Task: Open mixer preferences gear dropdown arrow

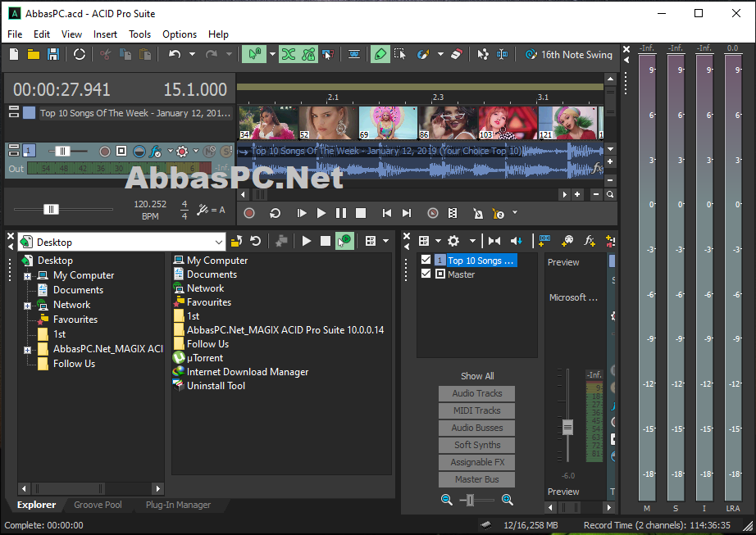Action: (x=472, y=241)
